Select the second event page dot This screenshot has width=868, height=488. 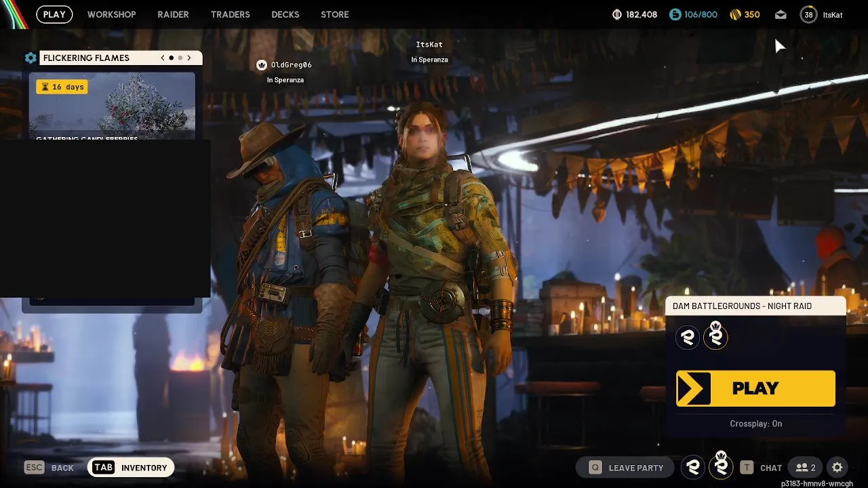pos(180,58)
